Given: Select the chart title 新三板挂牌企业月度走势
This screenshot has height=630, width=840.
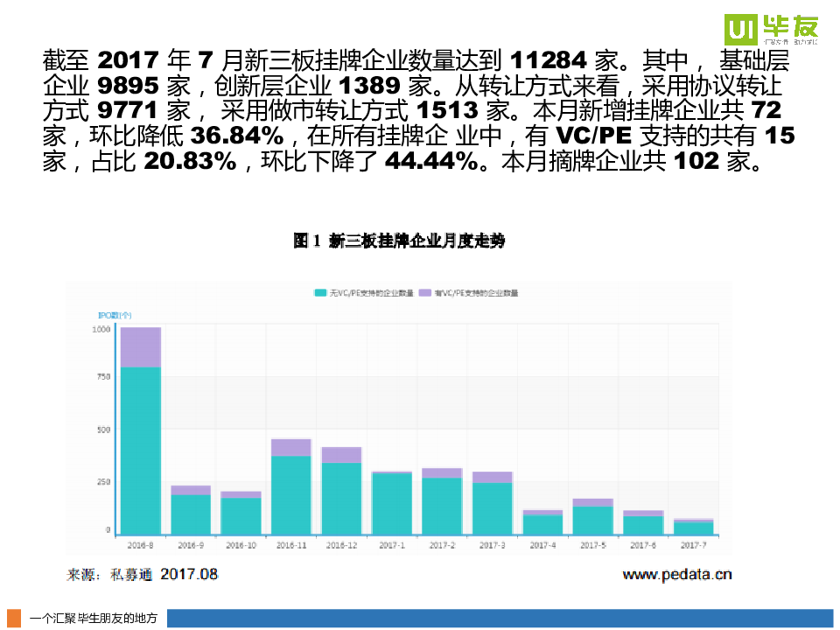Looking at the screenshot, I should tap(399, 241).
